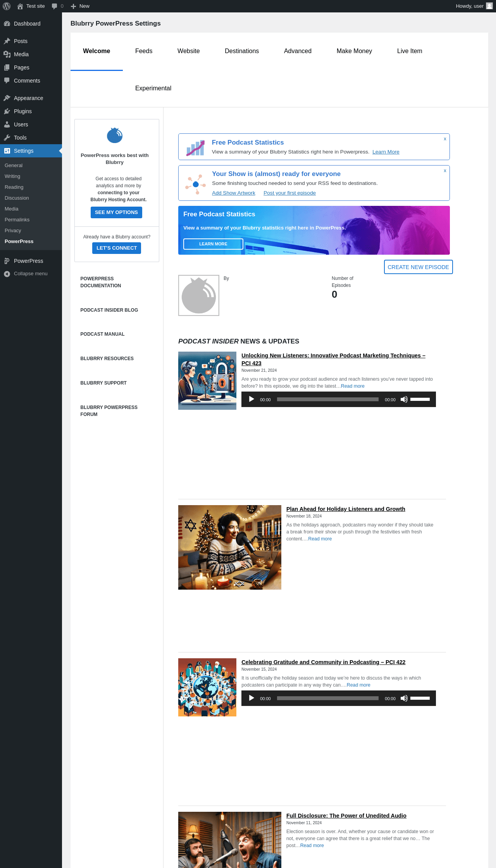The image size is (496, 868).
Task: Select the Make Money tab
Action: (354, 51)
